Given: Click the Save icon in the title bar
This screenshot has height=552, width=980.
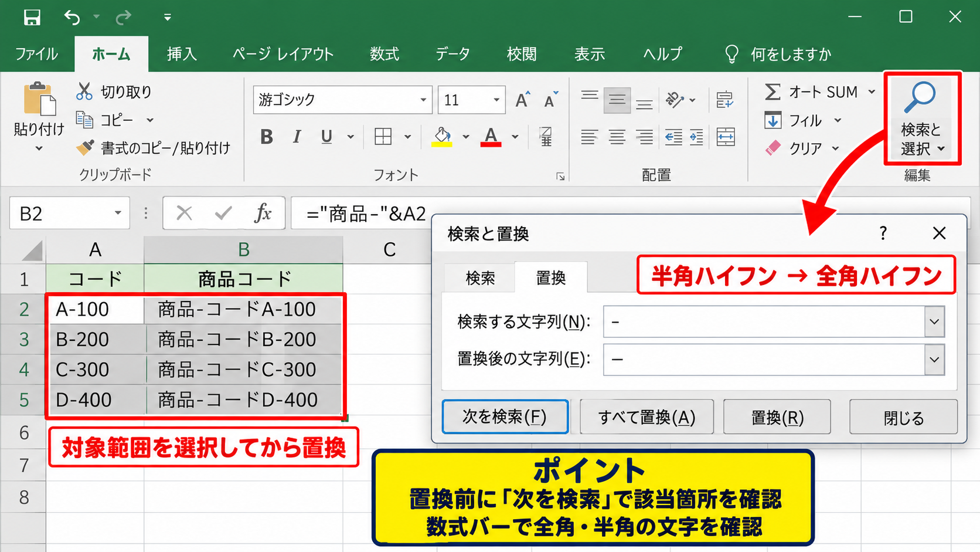Looking at the screenshot, I should coord(32,18).
